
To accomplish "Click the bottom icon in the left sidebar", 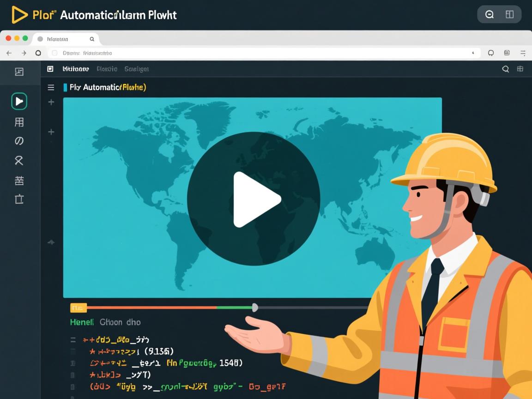I will pyautogui.click(x=19, y=199).
